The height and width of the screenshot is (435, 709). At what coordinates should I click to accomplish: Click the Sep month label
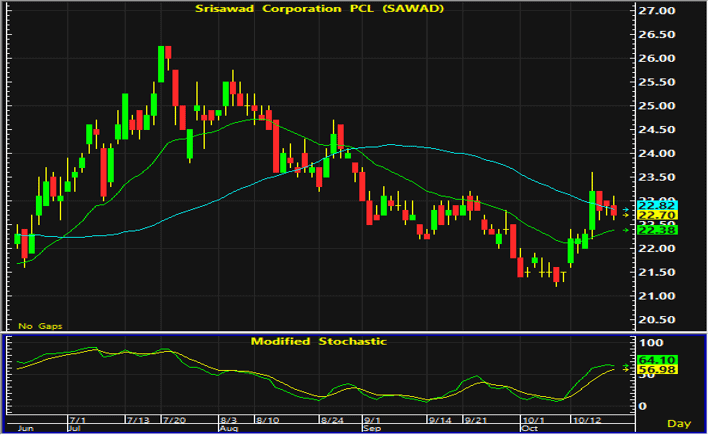pyautogui.click(x=372, y=428)
